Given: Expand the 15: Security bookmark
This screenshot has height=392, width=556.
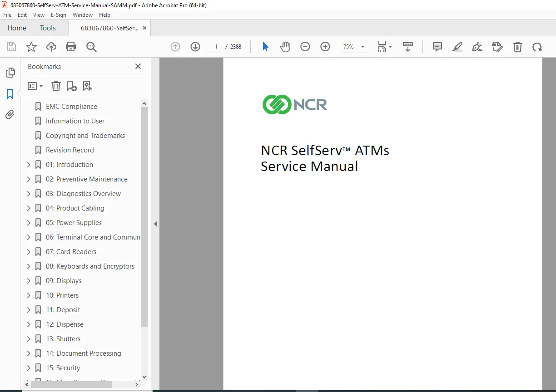Looking at the screenshot, I should (29, 368).
